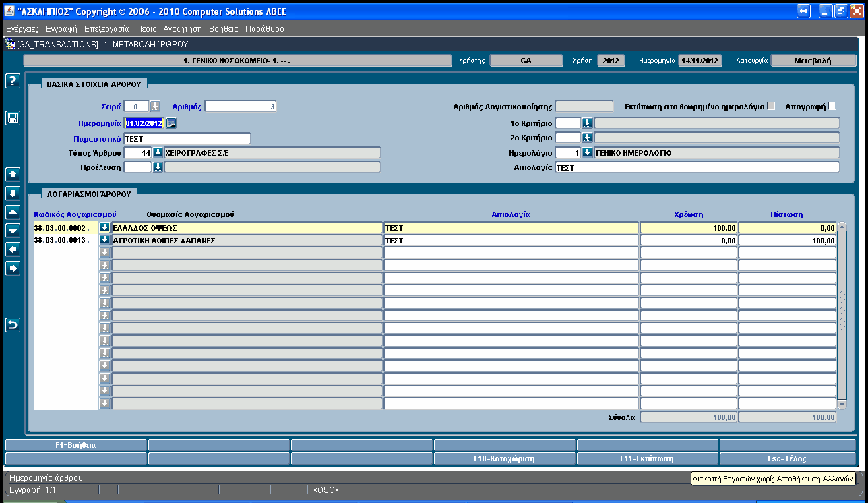The width and height of the screenshot is (868, 503).
Task: Click the Χρήστης GA header field
Action: tap(526, 60)
